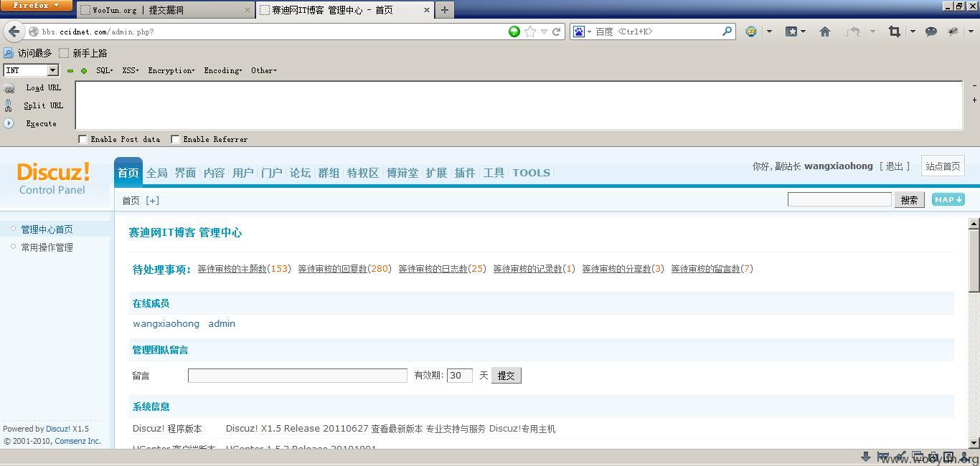Open the 特权区 admin menu

[362, 173]
